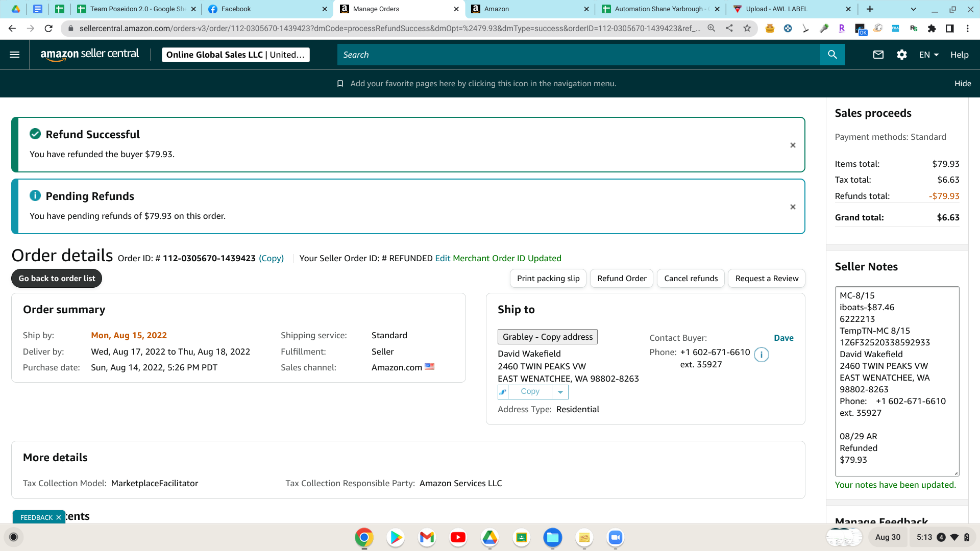Click the phone info icon
This screenshot has height=551, width=980.
(x=762, y=355)
